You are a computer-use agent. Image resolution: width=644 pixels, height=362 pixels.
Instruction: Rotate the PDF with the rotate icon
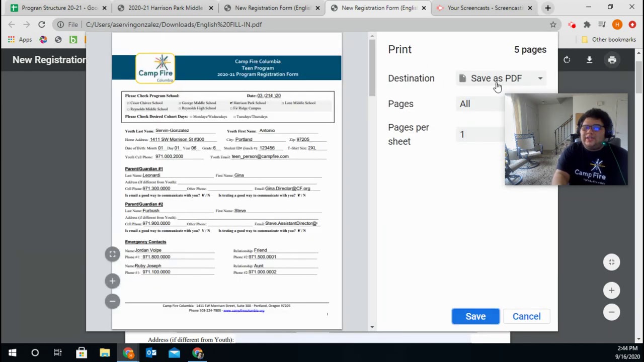567,60
